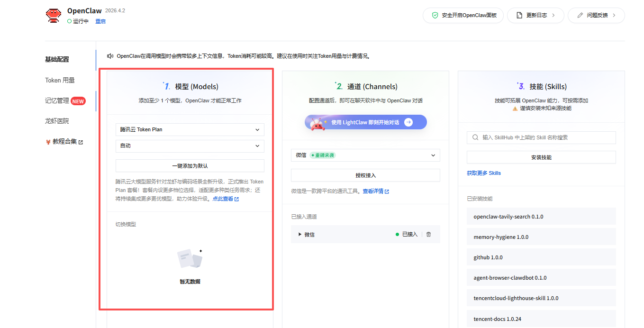Viewport: 644px width, 328px height.
Task: Click the green running status dot
Action: pyautogui.click(x=69, y=21)
